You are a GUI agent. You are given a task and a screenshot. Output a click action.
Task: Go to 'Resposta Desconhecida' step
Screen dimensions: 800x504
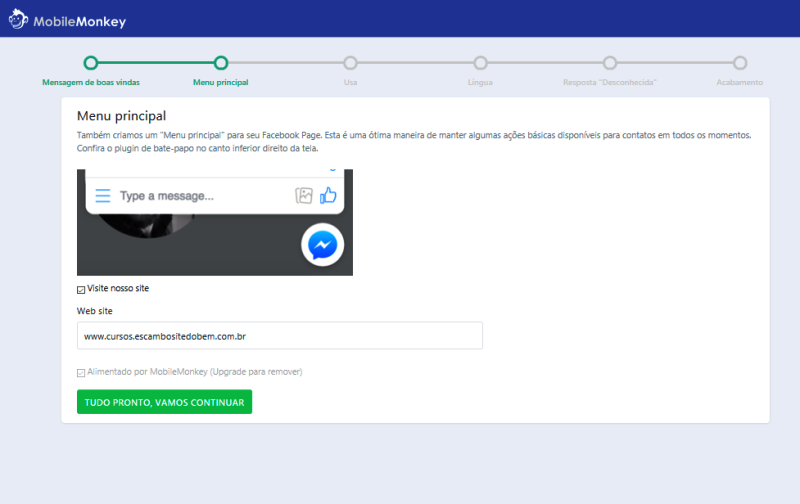pos(610,63)
